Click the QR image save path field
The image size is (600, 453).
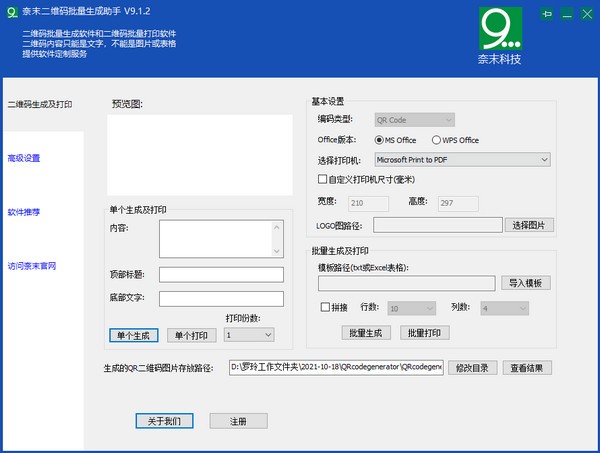336,367
